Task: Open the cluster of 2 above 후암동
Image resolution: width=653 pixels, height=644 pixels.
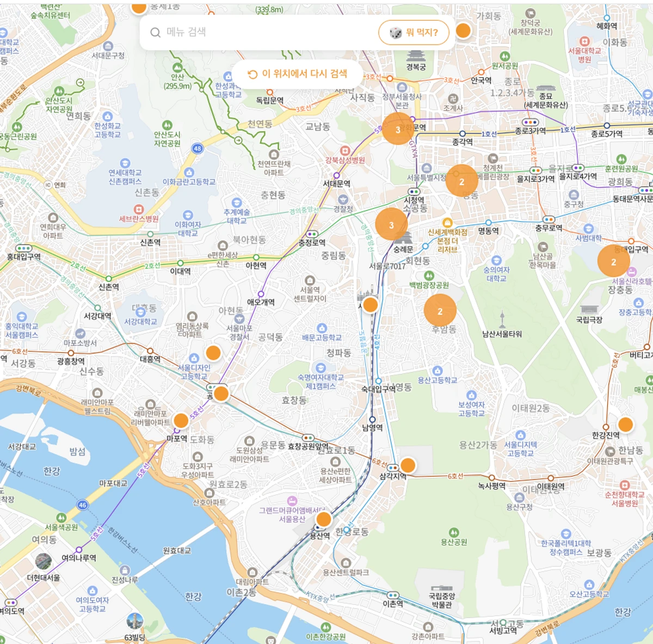Action: click(x=440, y=310)
